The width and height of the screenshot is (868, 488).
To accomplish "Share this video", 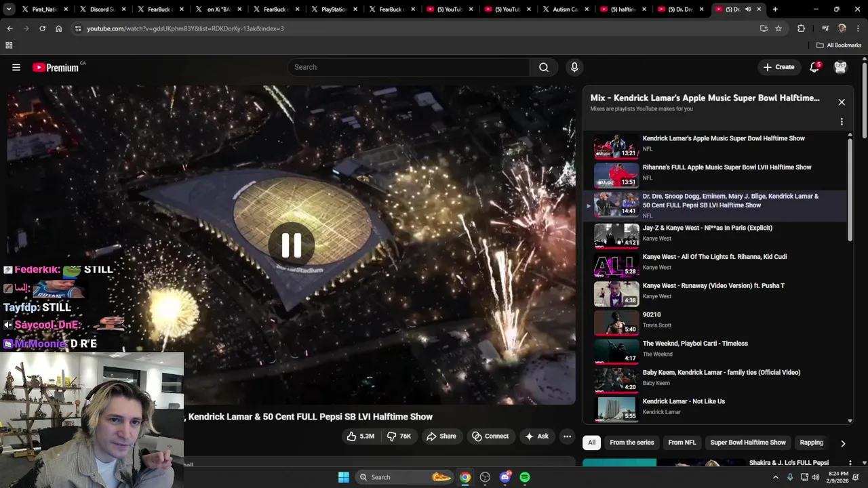I will pyautogui.click(x=441, y=436).
